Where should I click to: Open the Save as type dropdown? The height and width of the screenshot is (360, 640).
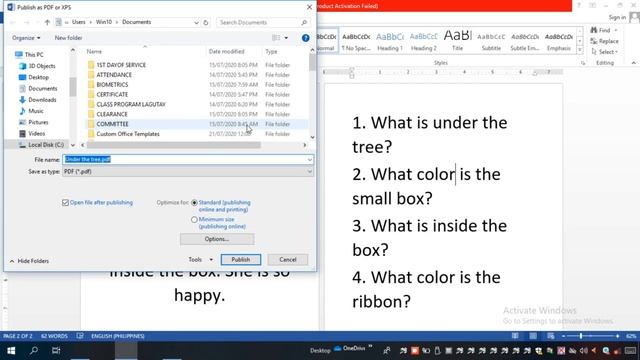[188, 172]
